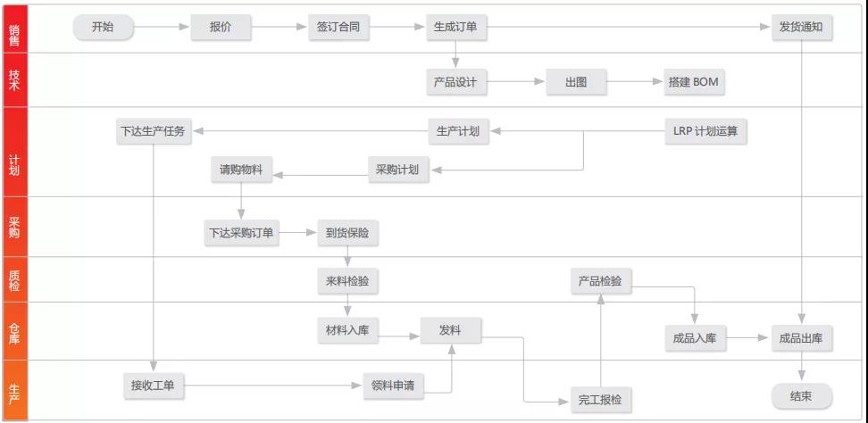This screenshot has width=868, height=423.
Task: Select the 出图 node
Action: coord(576,82)
